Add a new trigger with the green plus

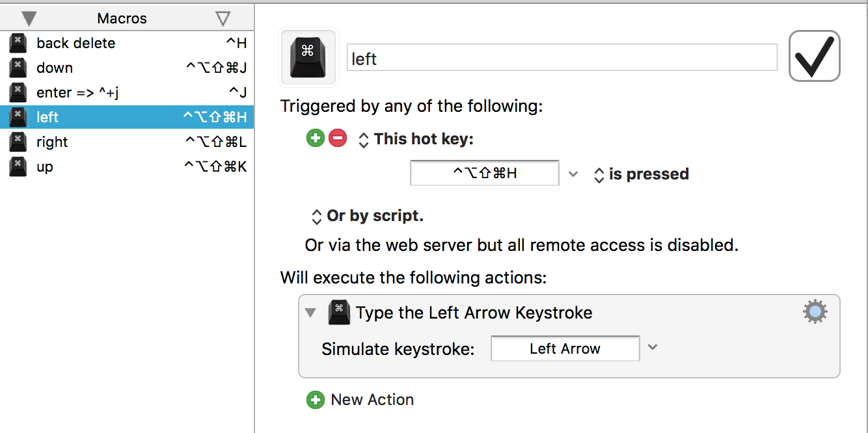pos(316,138)
